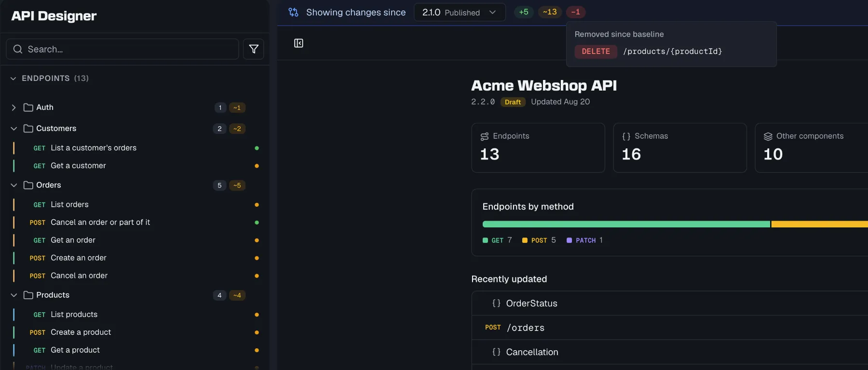The image size is (868, 370).
Task: Focus the Search input field
Action: click(x=122, y=49)
